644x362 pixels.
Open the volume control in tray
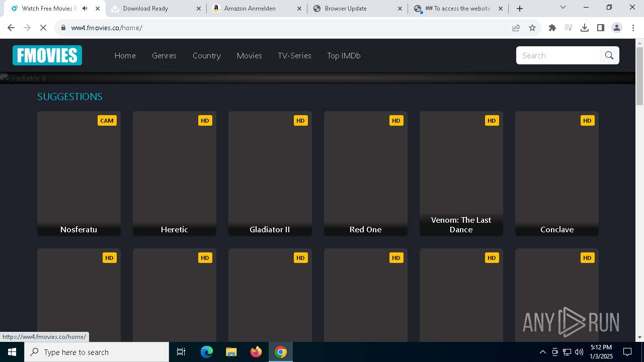coord(579,352)
